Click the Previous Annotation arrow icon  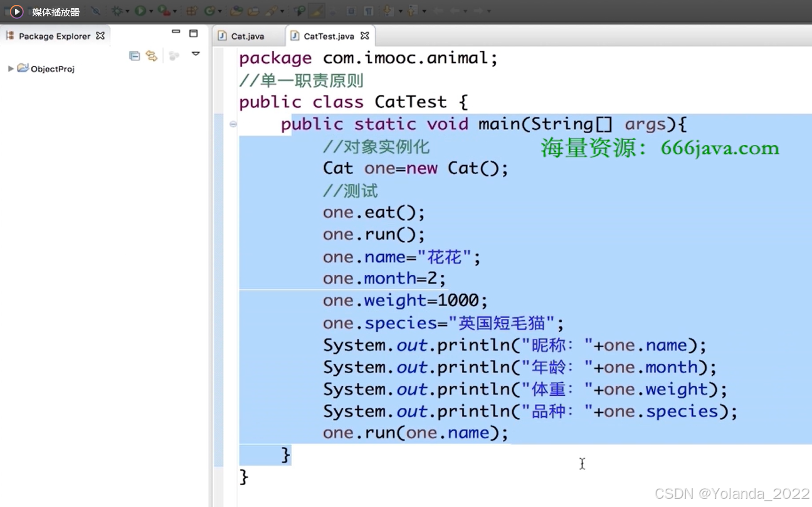[413, 11]
